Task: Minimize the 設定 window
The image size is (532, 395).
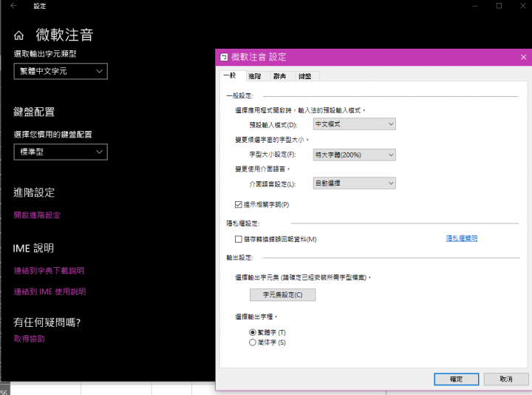Action: 474,6
